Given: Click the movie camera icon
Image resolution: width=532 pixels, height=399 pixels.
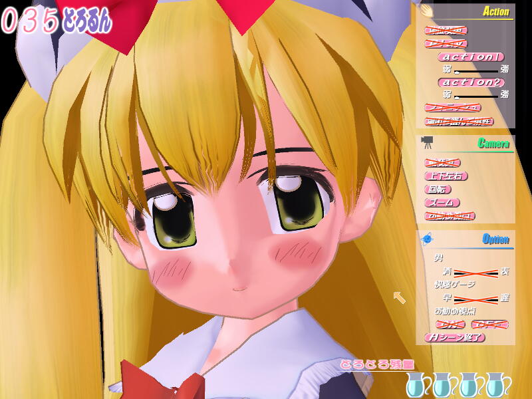Looking at the screenshot, I should coord(427,142).
